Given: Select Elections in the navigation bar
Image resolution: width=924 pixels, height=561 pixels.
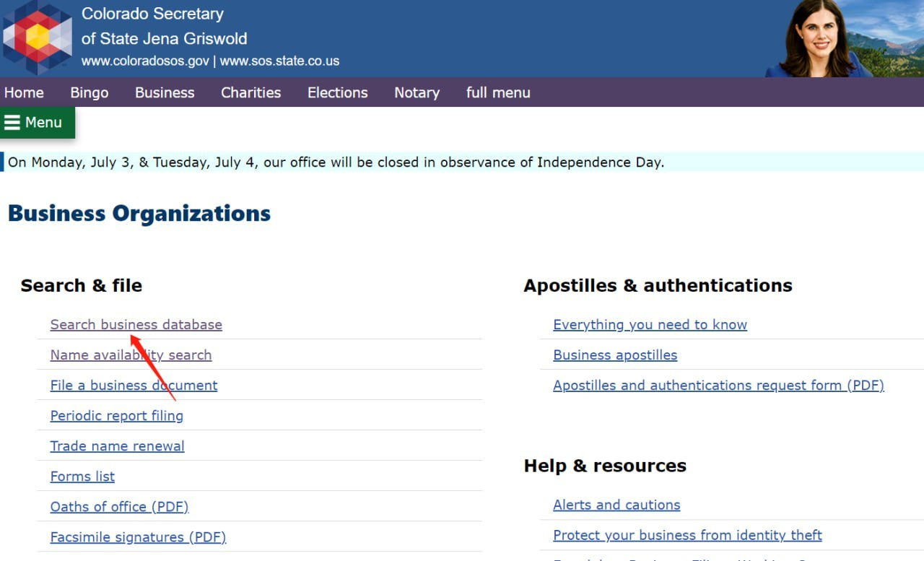Looking at the screenshot, I should 338,92.
